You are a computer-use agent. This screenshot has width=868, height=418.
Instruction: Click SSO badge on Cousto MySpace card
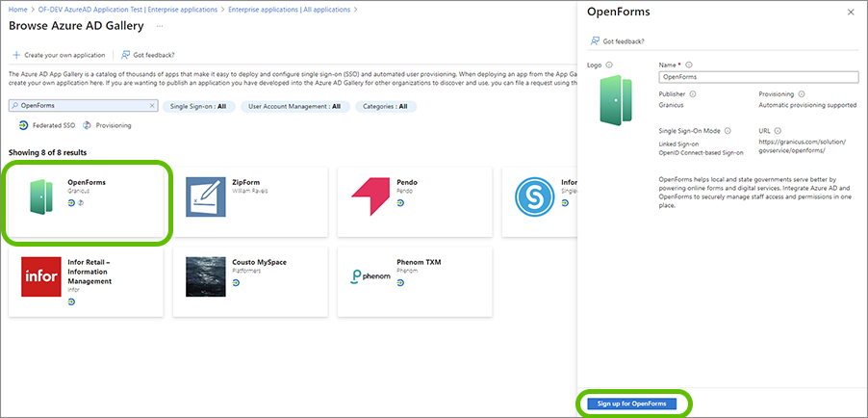(237, 282)
